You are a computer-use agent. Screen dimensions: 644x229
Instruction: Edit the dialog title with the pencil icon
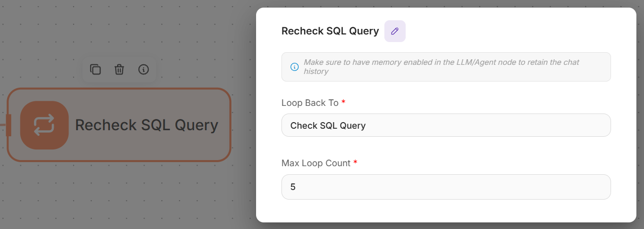pyautogui.click(x=395, y=31)
